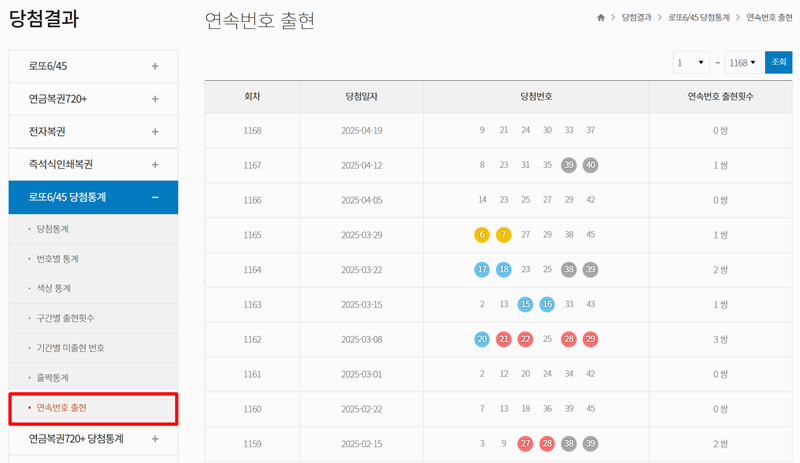The width and height of the screenshot is (800, 463).
Task: Click number 37 in round 1168
Action: (x=590, y=130)
